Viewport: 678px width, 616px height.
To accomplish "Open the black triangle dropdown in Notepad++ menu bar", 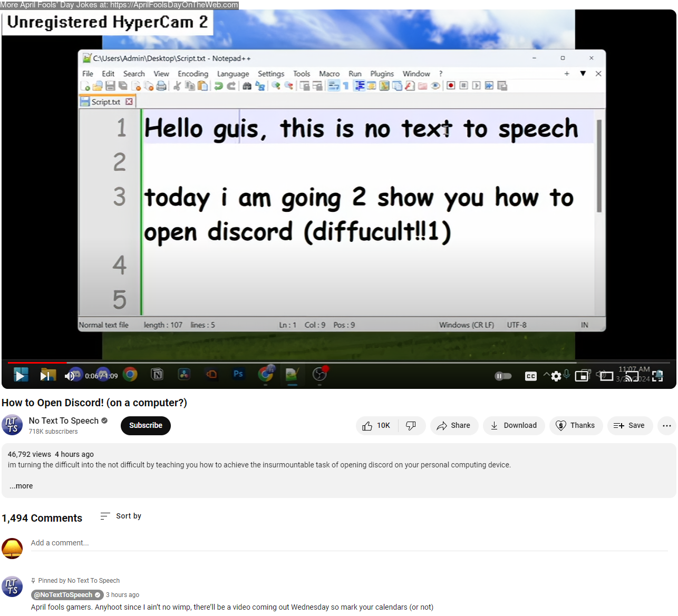I will (x=583, y=74).
